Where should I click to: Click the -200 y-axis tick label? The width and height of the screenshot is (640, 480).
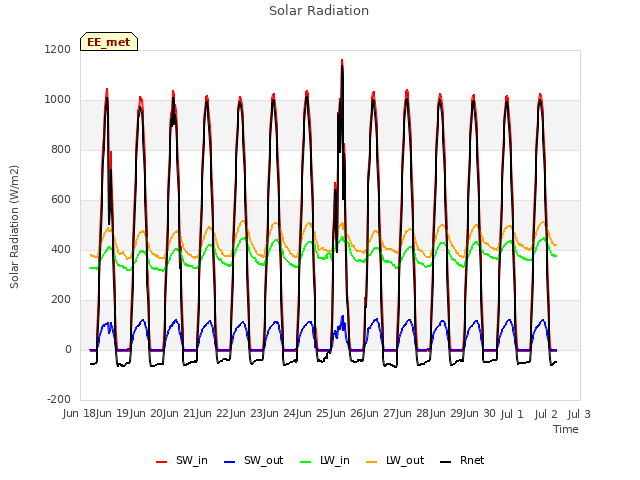[59, 400]
